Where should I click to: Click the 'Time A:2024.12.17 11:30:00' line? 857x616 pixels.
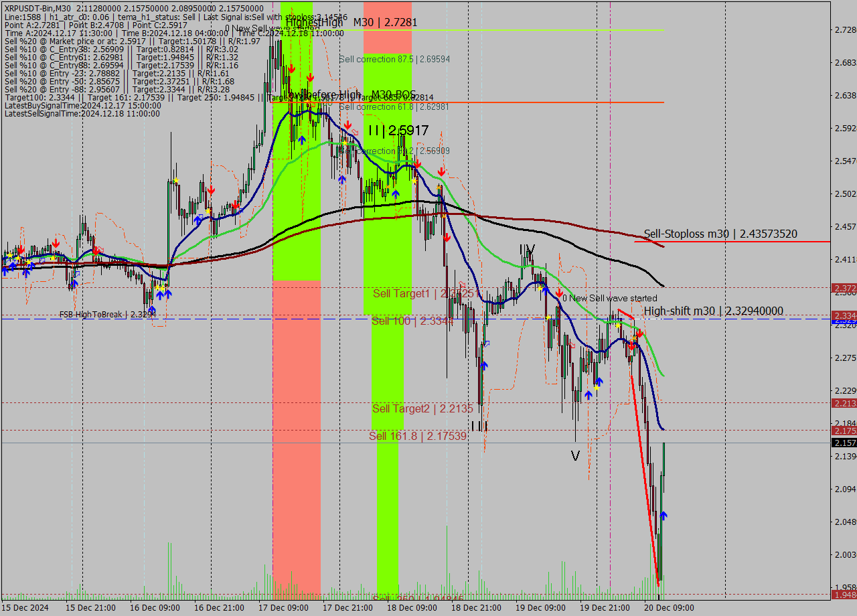174,33
